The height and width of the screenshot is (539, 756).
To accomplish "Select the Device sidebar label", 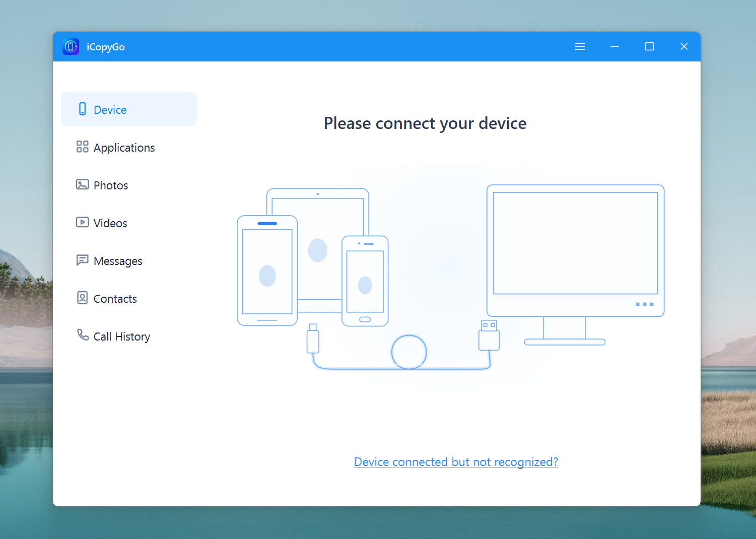I will coord(110,110).
